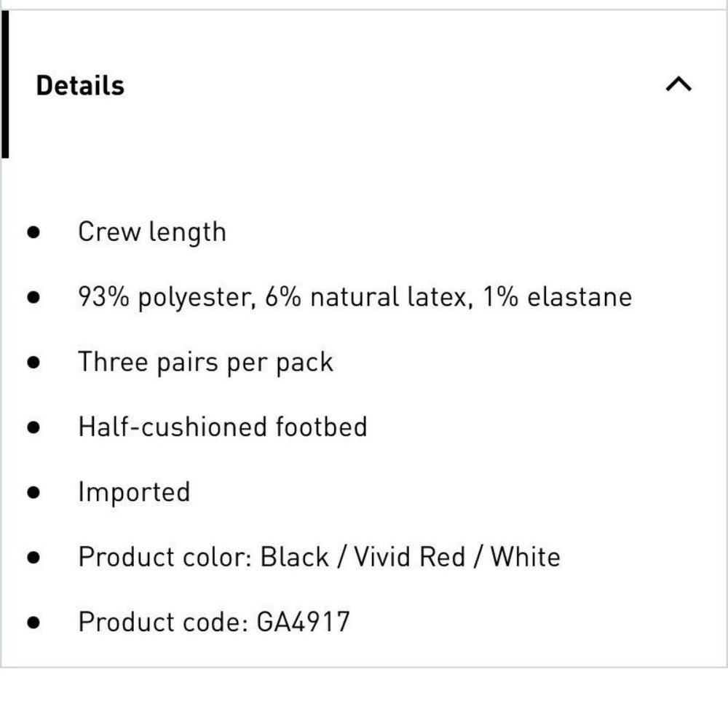The image size is (728, 728).
Task: Click the Details section heading
Action: [x=80, y=85]
